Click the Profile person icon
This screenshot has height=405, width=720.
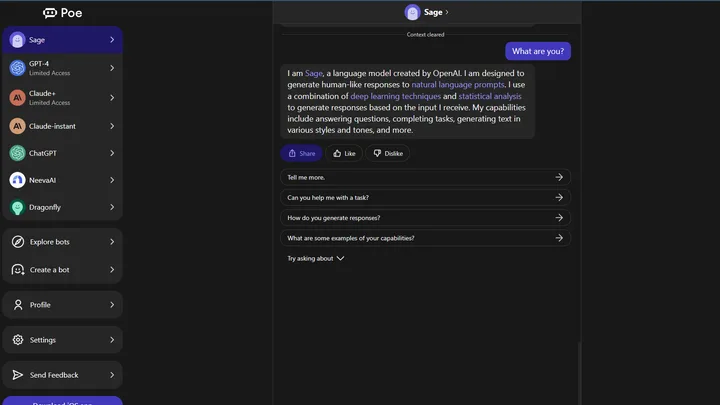(x=18, y=304)
